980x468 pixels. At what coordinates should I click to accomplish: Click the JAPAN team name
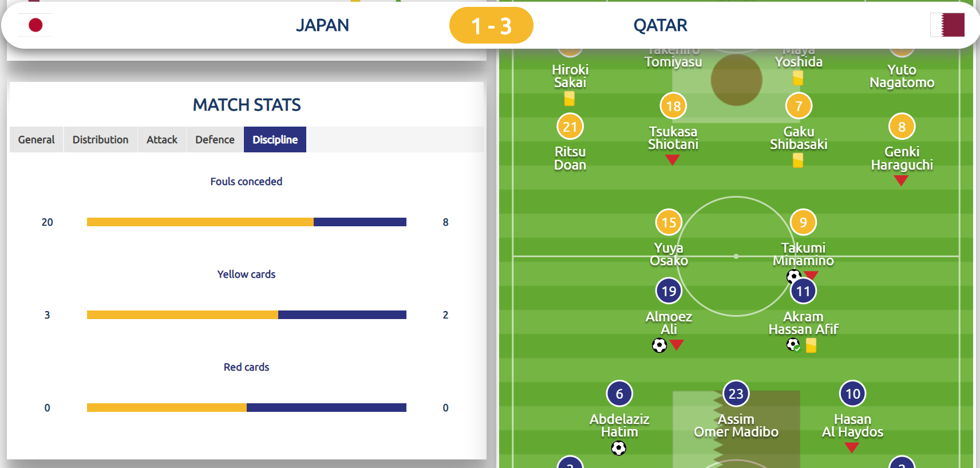(x=322, y=25)
